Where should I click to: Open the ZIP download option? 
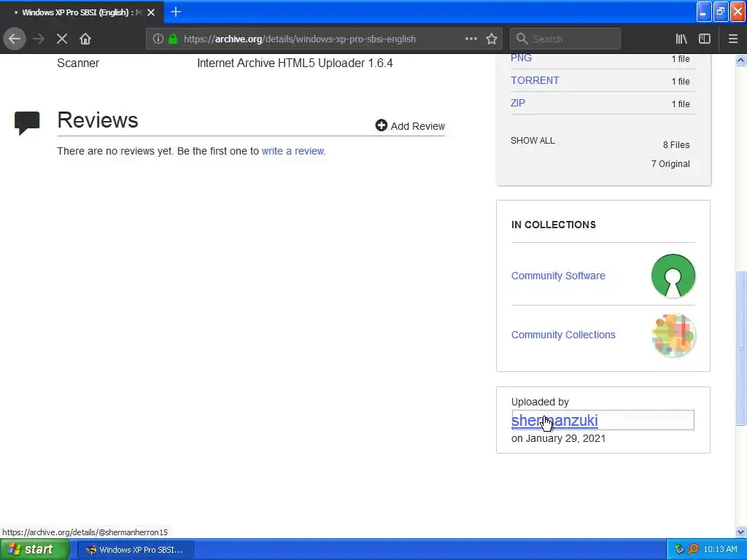(518, 104)
